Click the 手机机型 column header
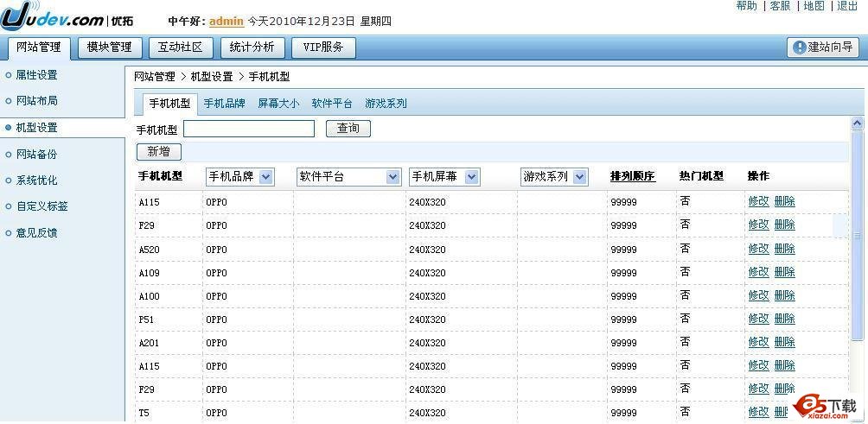The image size is (868, 424). click(x=160, y=176)
